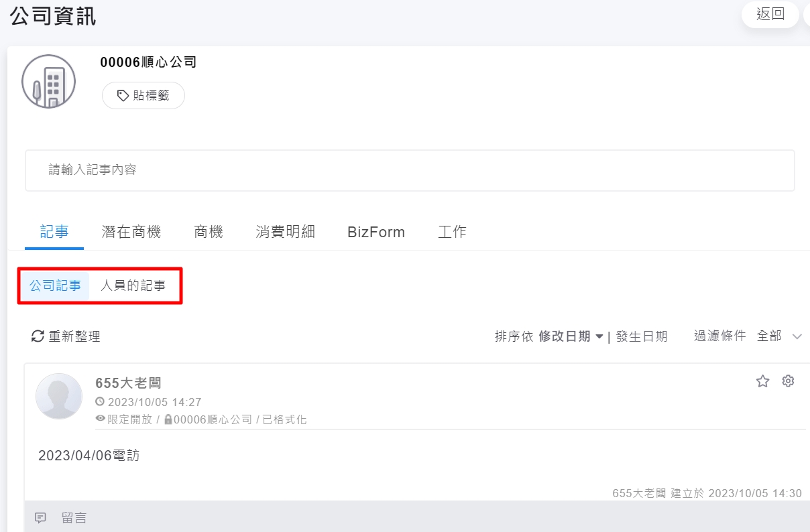Open the 消費明細 tab

click(x=285, y=232)
